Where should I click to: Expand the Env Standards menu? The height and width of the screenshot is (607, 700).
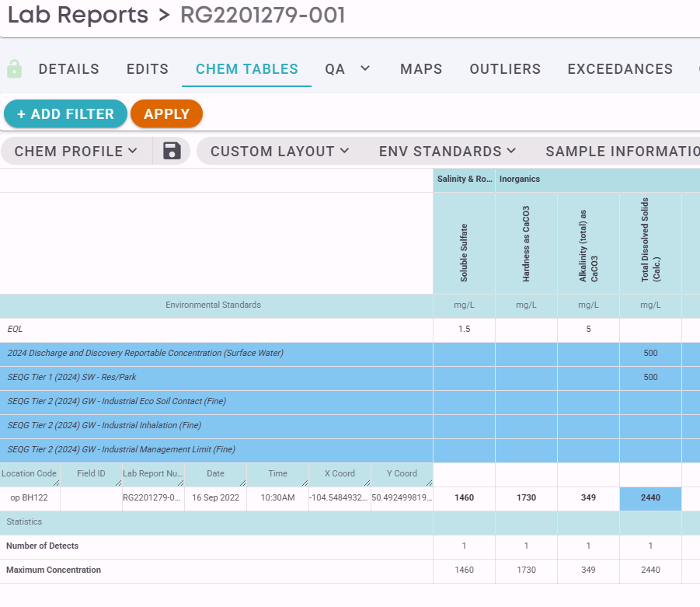(x=448, y=152)
